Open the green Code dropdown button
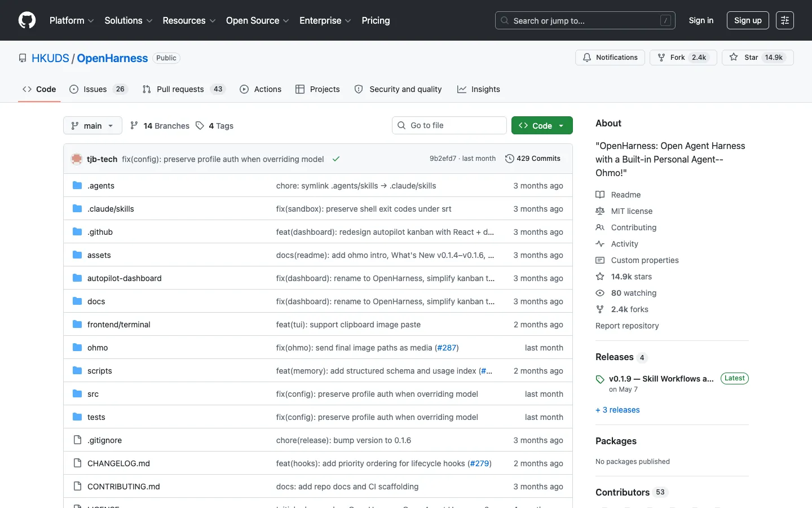The height and width of the screenshot is (508, 812). [542, 125]
